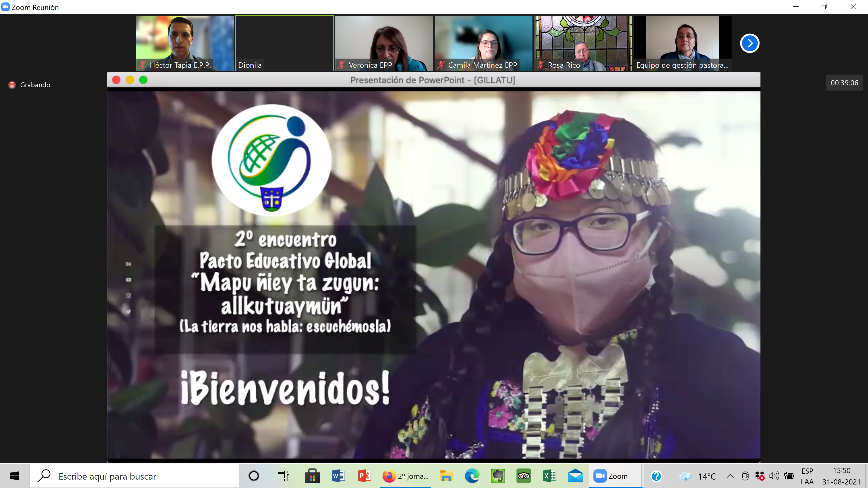The height and width of the screenshot is (488, 868).
Task: Select Rosa Rico video thumbnail
Action: (583, 43)
